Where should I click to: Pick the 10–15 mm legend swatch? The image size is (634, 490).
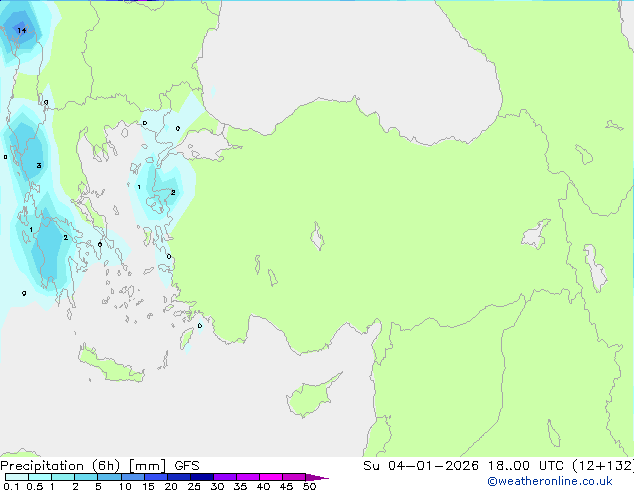click(x=132, y=477)
